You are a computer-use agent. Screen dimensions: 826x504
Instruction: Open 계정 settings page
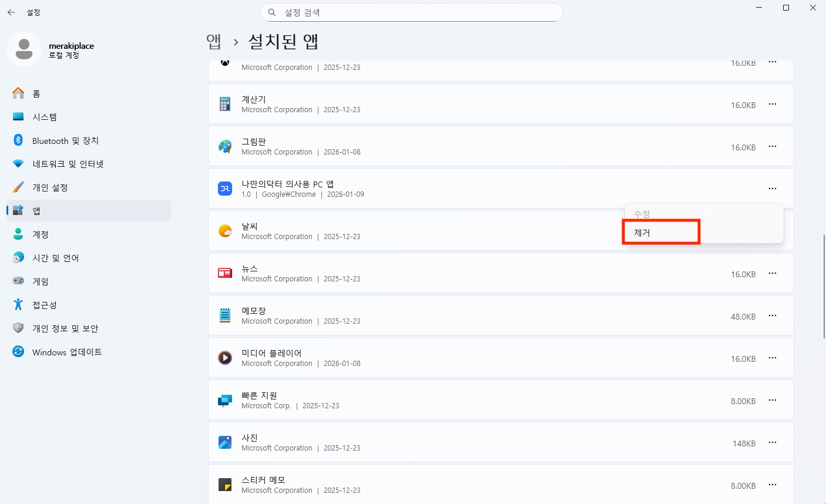89,234
